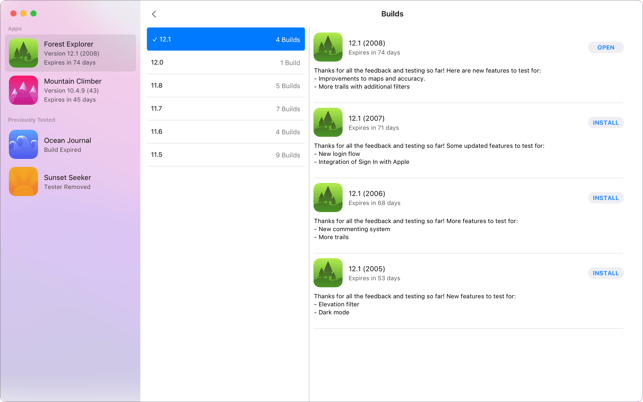Open build 12.1 (2008)
The width and height of the screenshot is (643, 402).
coord(606,48)
